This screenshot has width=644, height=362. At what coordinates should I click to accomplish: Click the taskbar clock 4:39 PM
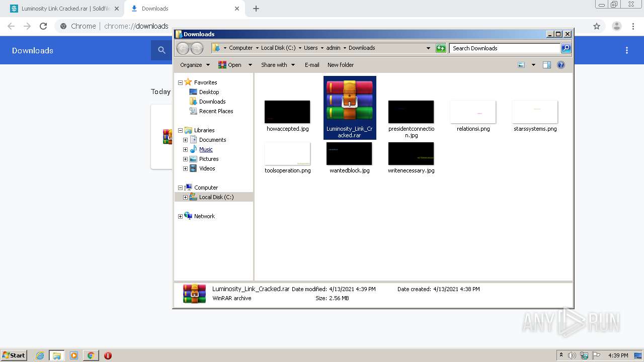[618, 355]
